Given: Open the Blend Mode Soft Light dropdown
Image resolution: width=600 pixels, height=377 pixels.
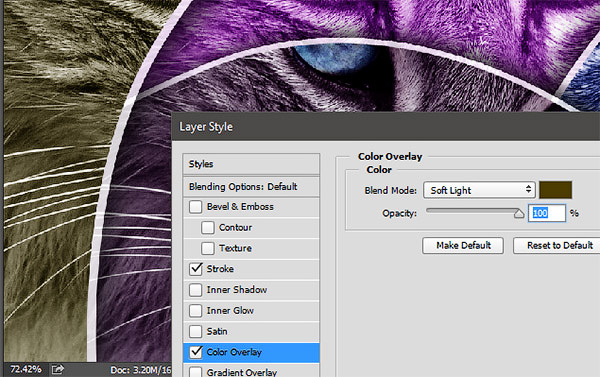Looking at the screenshot, I should click(x=479, y=190).
